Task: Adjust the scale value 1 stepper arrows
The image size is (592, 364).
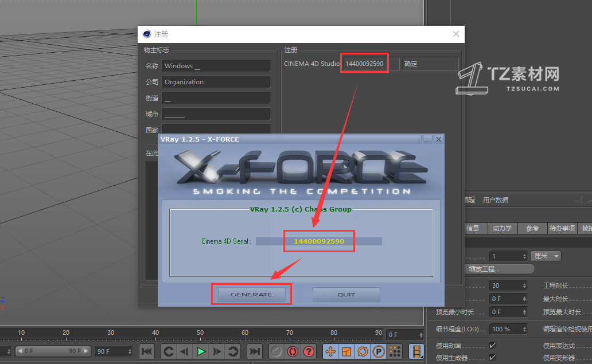Action: click(x=524, y=256)
